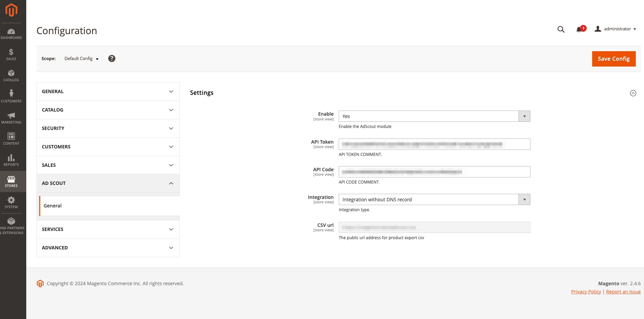The height and width of the screenshot is (319, 644).
Task: Click the Configuration page title
Action: coord(67,31)
